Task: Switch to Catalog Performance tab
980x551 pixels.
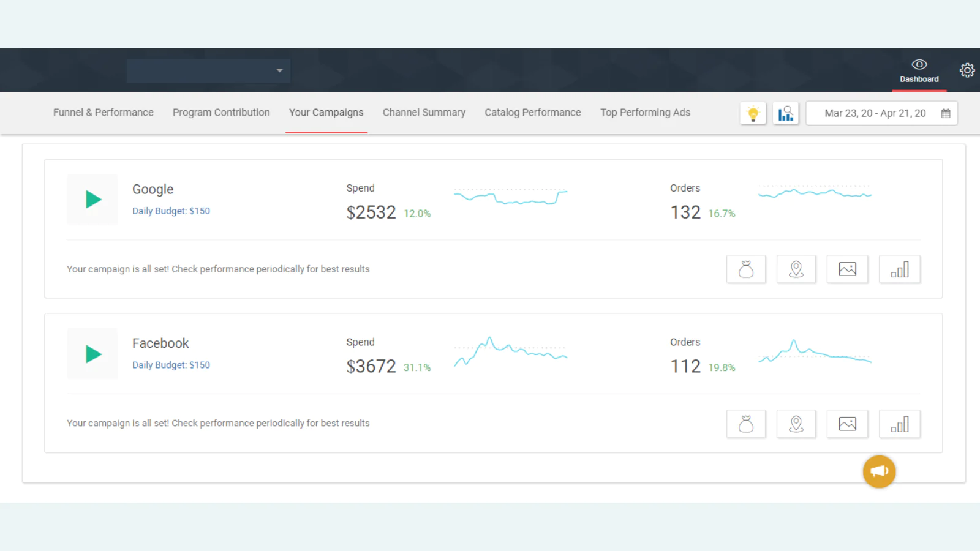Action: [533, 113]
